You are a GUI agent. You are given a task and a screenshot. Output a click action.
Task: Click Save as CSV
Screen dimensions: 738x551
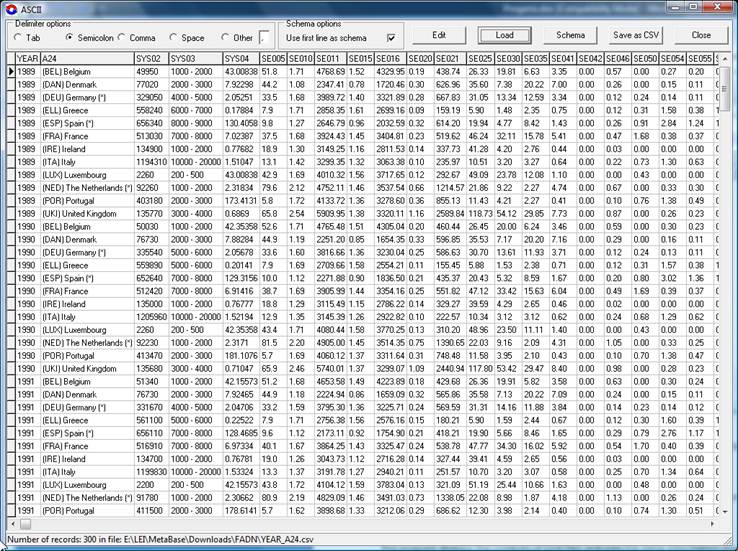pos(635,35)
